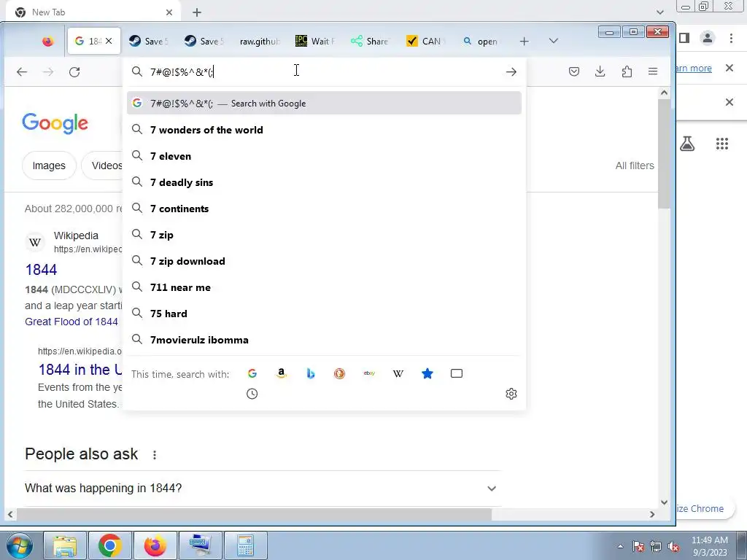Screen dimensions: 747x560
Task: Open Great Flood of 1844 link
Action: point(71,322)
